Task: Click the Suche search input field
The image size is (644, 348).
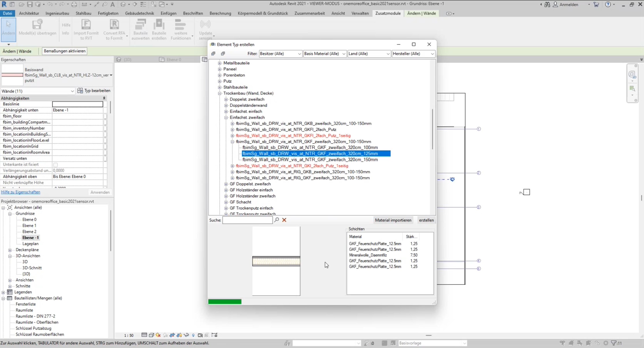Action: pos(247,220)
